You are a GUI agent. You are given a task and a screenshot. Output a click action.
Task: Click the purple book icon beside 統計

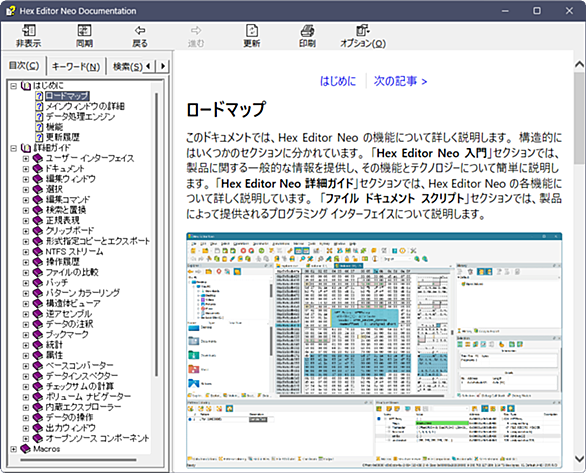(x=38, y=345)
